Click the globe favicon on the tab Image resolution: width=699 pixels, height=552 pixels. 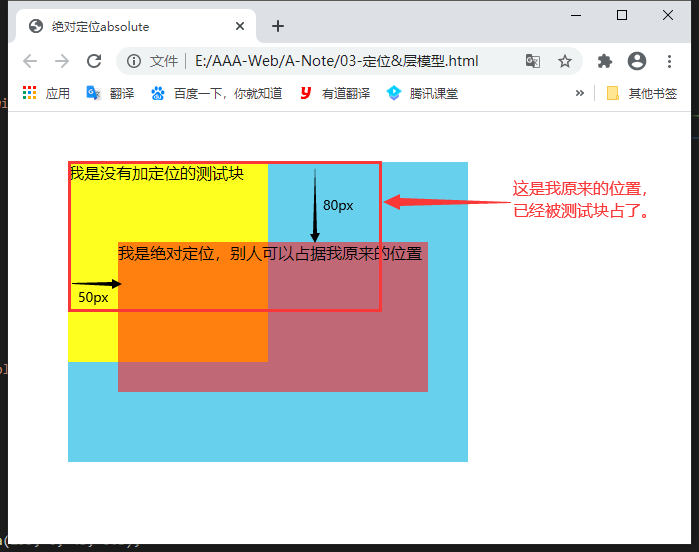click(36, 26)
